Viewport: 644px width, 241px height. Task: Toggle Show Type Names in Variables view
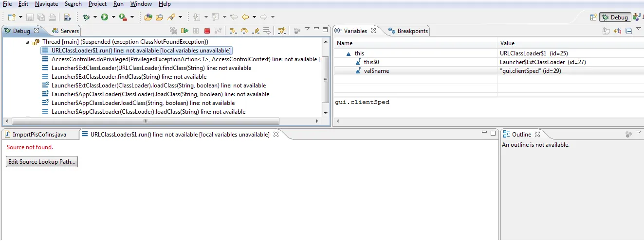click(x=606, y=31)
